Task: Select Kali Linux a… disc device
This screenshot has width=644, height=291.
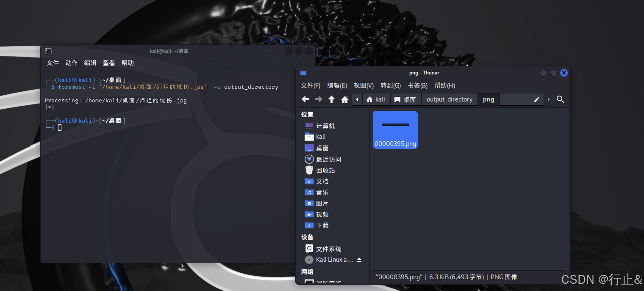Action: point(329,260)
